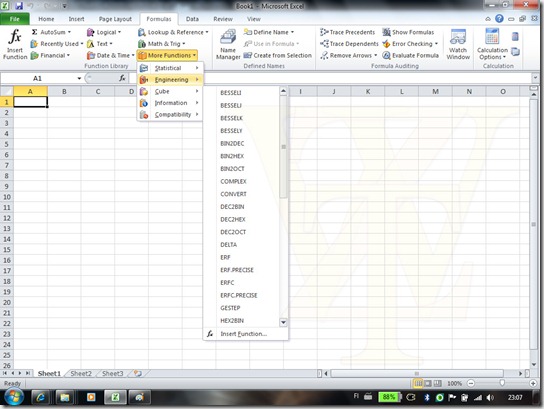The image size is (544, 409).
Task: Choose Insert Function at menu bottom
Action: 245,334
